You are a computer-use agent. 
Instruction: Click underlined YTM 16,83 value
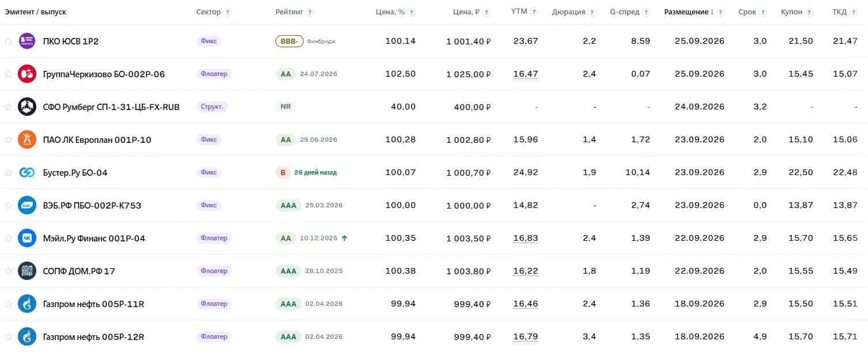525,238
